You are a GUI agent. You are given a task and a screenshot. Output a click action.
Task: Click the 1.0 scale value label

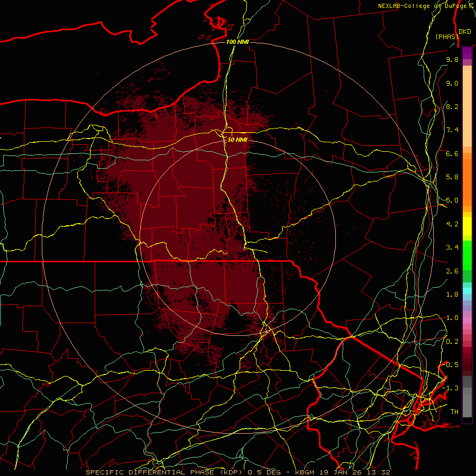pyautogui.click(x=452, y=318)
